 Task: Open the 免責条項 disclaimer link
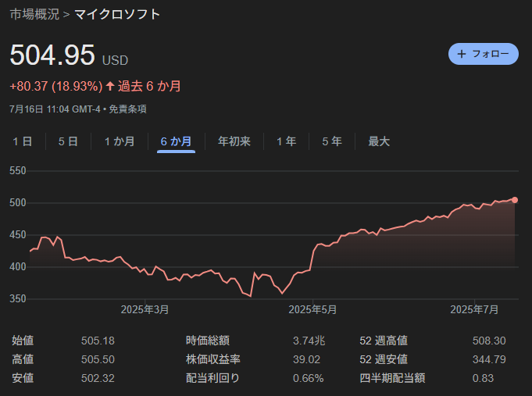[127, 109]
